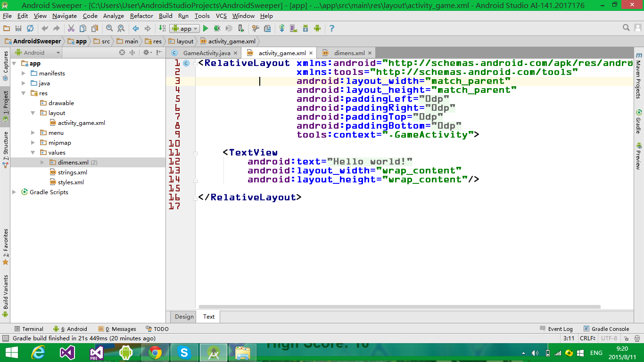Save all files with the floppy disk icon

coord(18,28)
